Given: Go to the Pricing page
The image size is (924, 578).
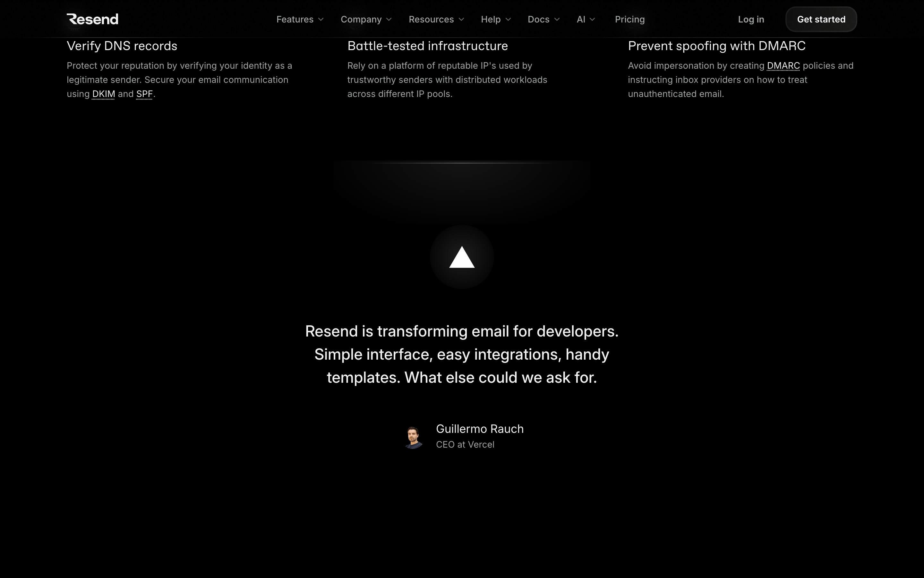Looking at the screenshot, I should point(629,20).
